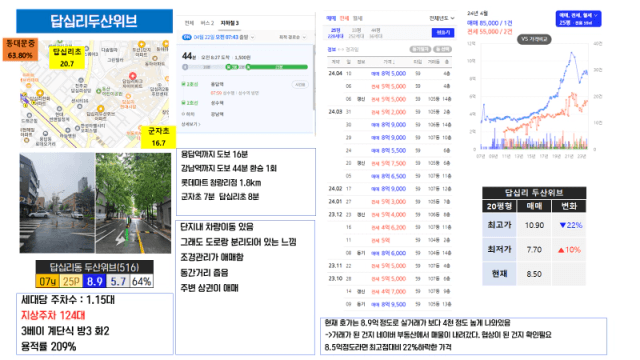Click the 용답역까지 도보 16분 note

coord(214,154)
